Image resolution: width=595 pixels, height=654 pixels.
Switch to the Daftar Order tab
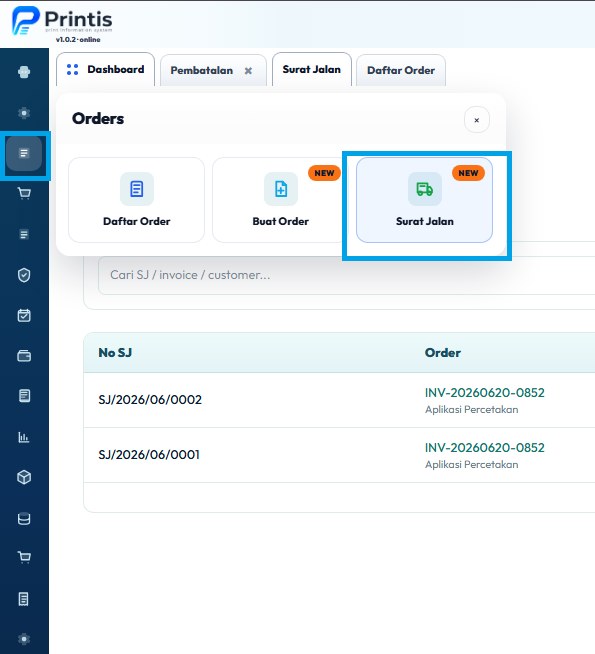click(401, 70)
